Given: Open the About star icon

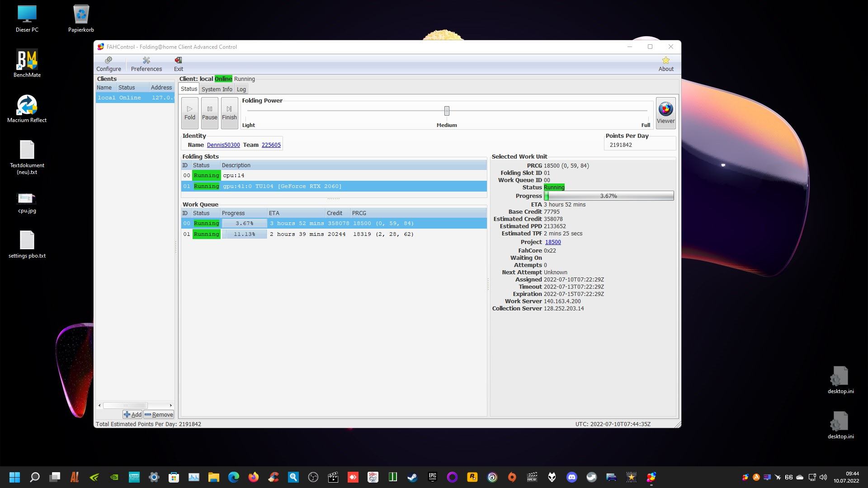Looking at the screenshot, I should [x=665, y=64].
